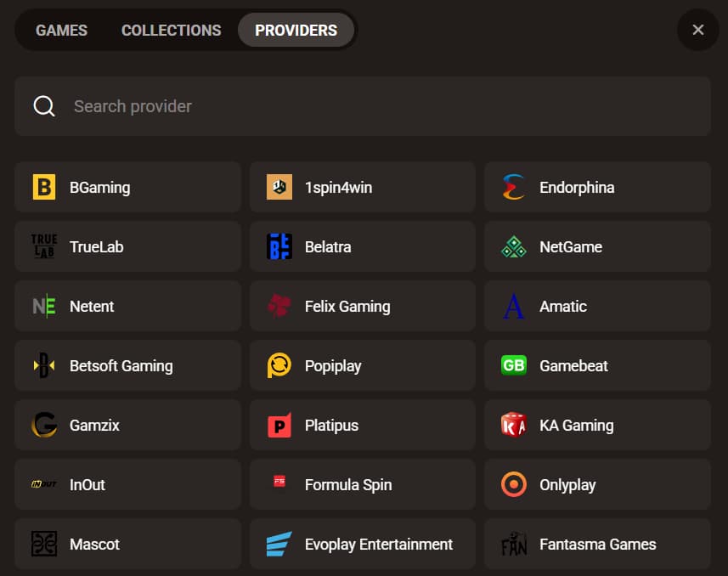Viewport: 728px width, 576px height.
Task: Click the Search provider input field
Action: pos(363,106)
